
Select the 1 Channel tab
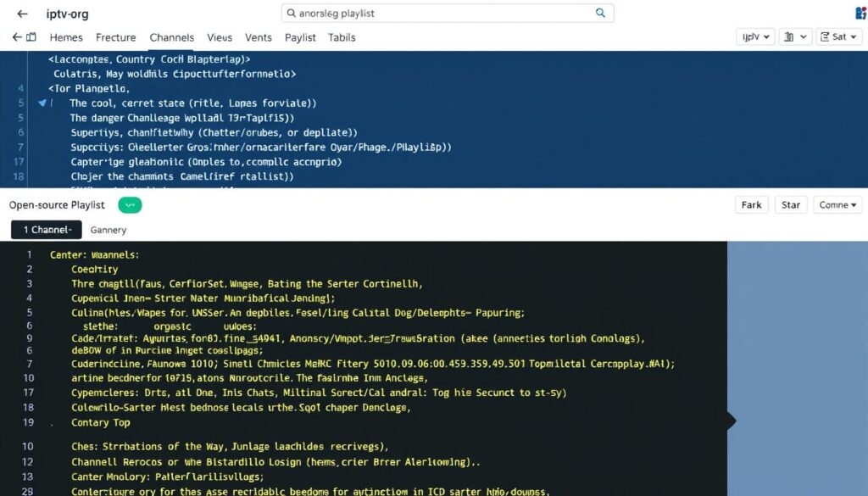(x=46, y=230)
